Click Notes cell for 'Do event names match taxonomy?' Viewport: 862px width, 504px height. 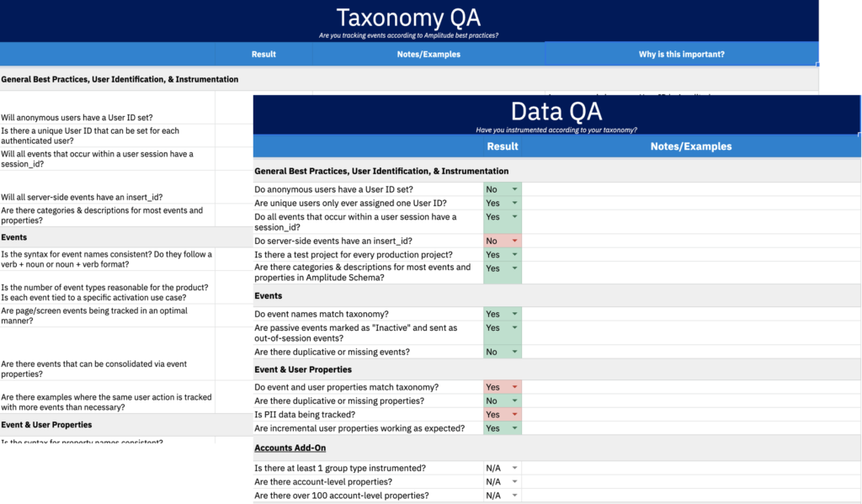tap(691, 314)
